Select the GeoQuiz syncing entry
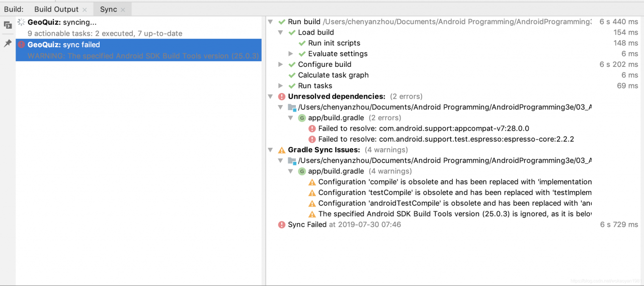Viewport: 644px width, 286px height. (x=62, y=23)
